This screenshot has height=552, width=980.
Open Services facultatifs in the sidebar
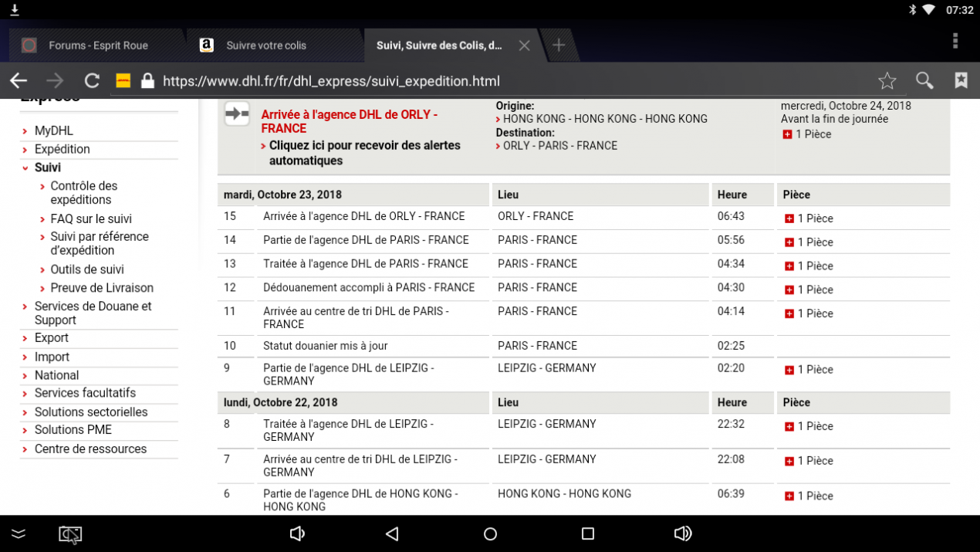click(85, 393)
